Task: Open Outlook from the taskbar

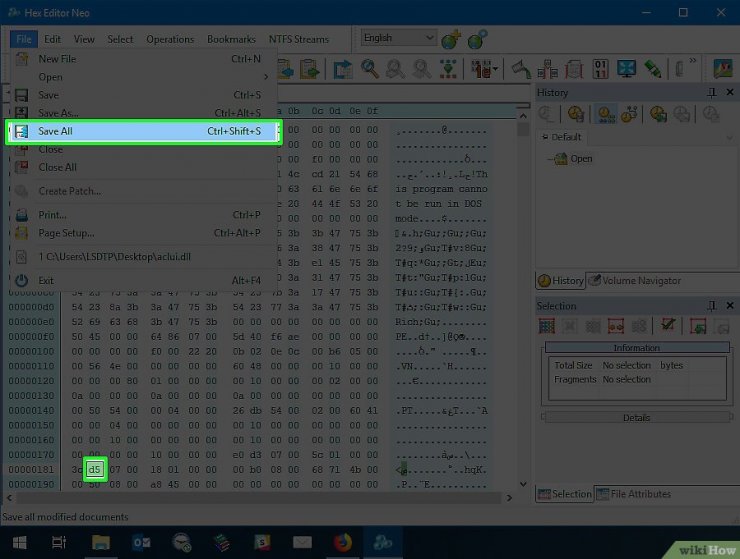Action: 141,542
